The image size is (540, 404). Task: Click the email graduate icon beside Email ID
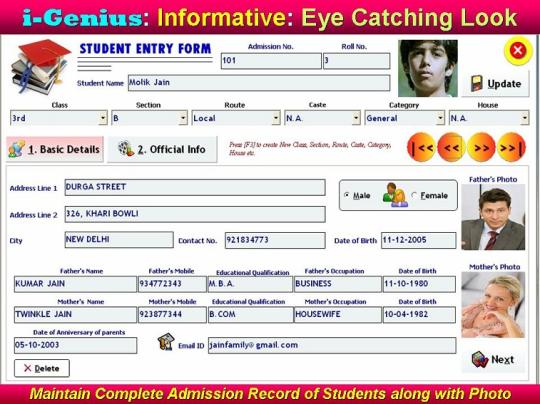(166, 342)
